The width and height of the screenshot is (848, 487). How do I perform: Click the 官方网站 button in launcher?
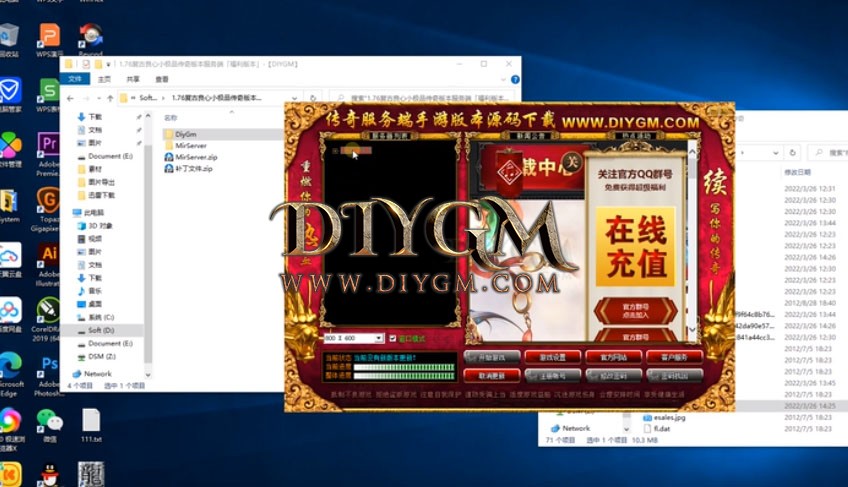tap(614, 357)
